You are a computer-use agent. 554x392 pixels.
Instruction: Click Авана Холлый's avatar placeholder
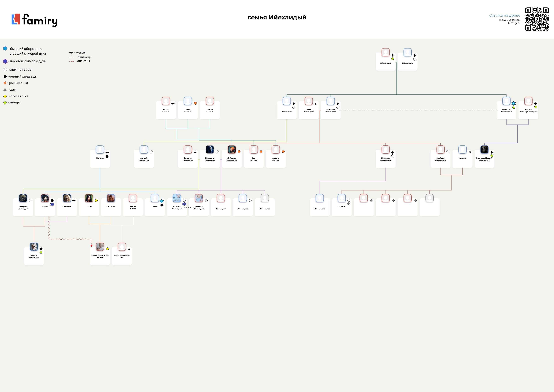[166, 101]
